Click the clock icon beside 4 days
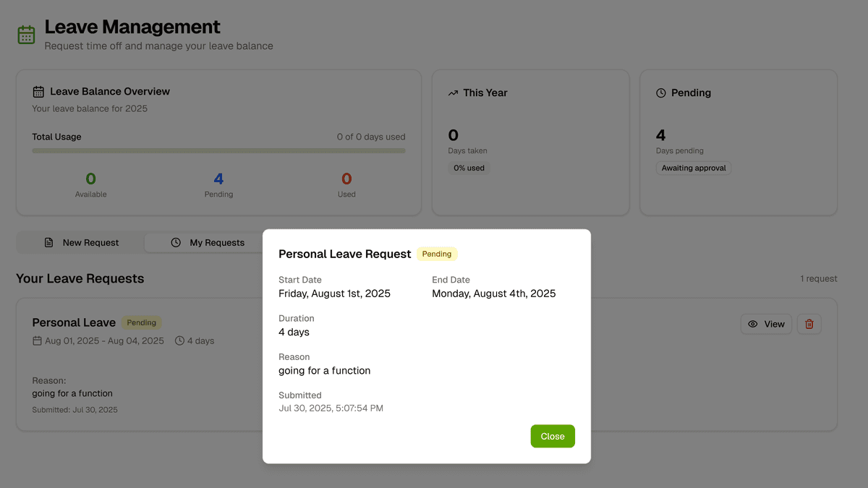This screenshot has height=488, width=868. (179, 341)
